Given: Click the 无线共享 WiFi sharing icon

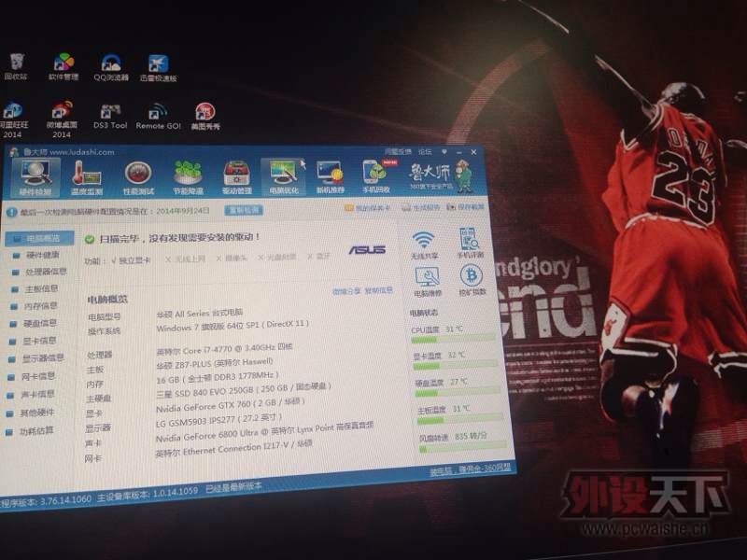Looking at the screenshot, I should 424,245.
